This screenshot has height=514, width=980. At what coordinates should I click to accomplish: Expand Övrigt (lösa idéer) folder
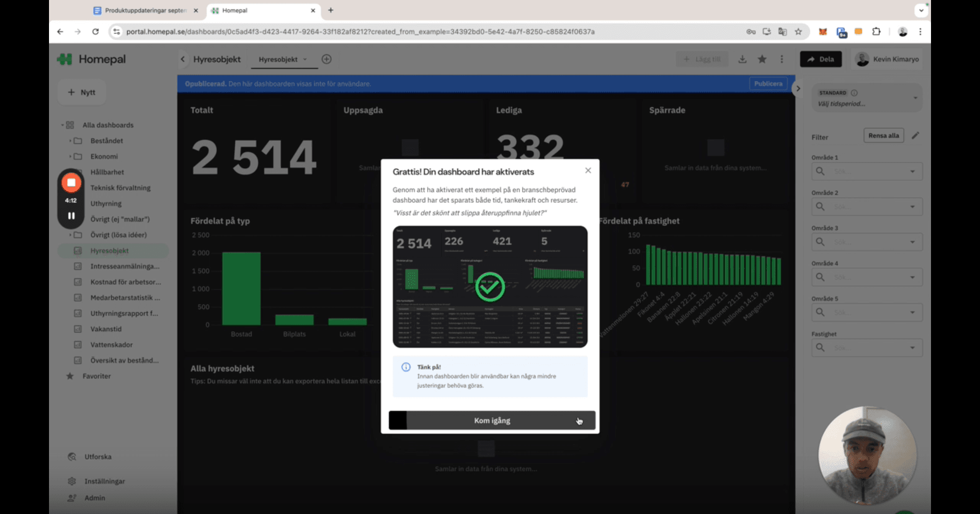point(70,235)
